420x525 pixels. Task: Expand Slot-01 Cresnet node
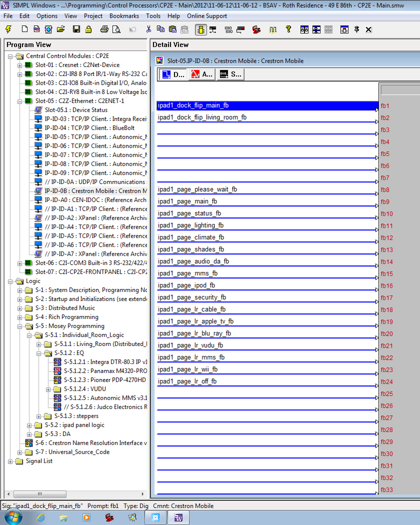pyautogui.click(x=20, y=65)
